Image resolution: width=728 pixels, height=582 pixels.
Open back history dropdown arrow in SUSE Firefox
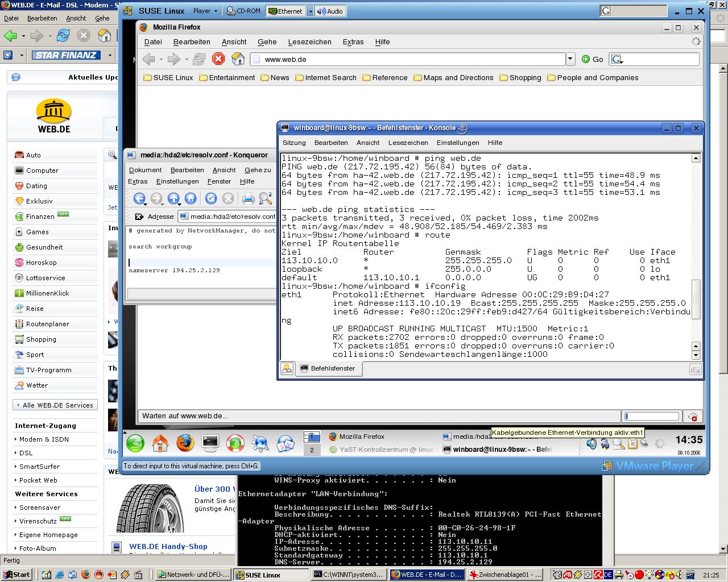[161, 59]
